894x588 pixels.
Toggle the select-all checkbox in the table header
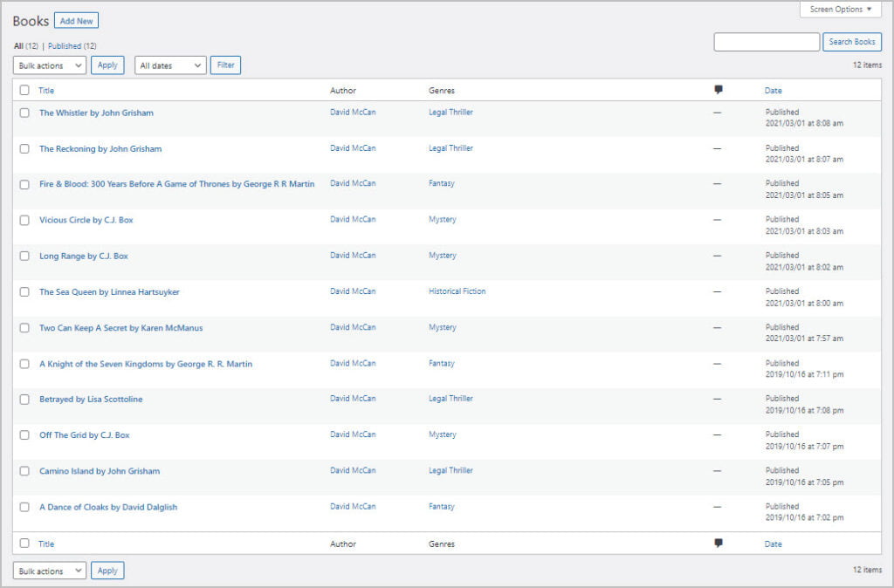coord(24,90)
